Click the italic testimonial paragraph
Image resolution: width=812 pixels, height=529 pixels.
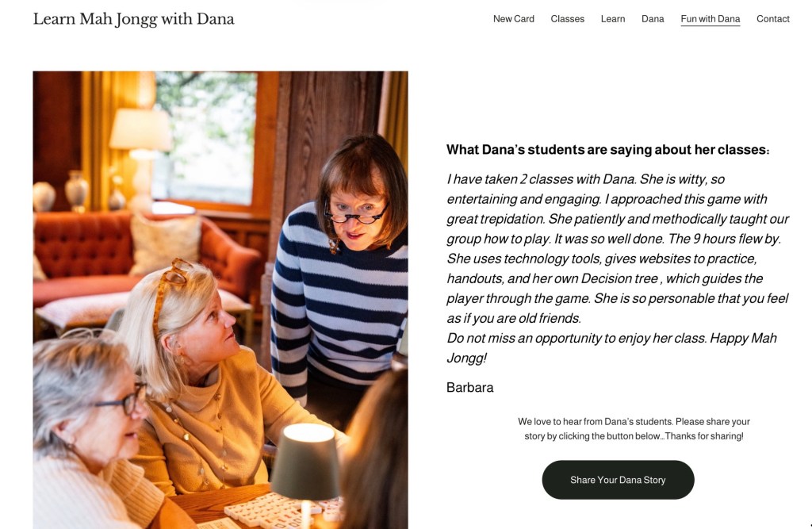click(617, 268)
